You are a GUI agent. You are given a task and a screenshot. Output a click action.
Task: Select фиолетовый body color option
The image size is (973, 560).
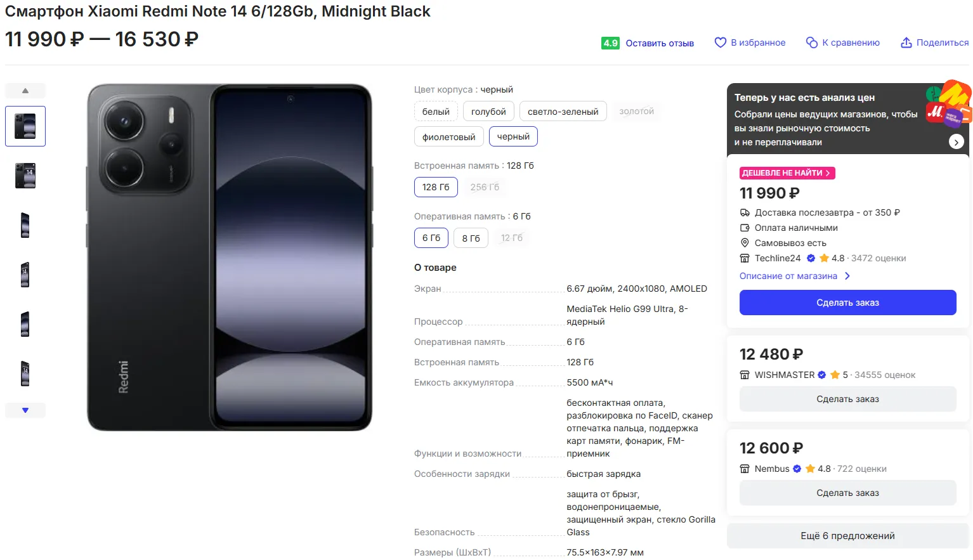448,137
